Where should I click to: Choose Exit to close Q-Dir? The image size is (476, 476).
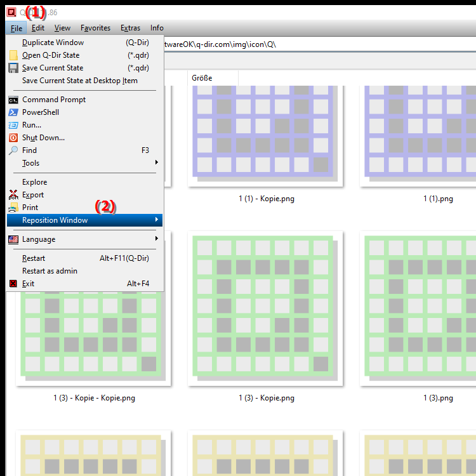[84, 284]
